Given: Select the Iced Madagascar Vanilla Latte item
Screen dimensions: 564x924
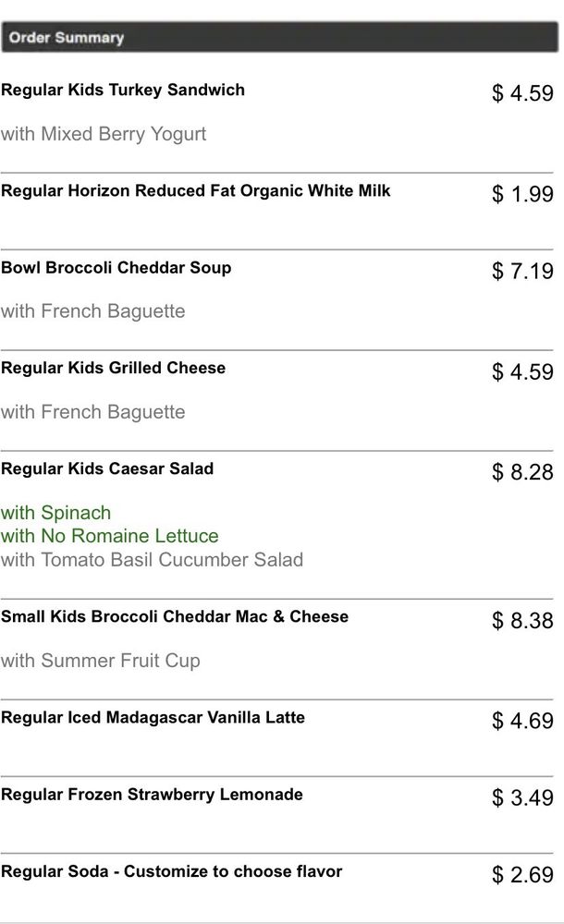Looking at the screenshot, I should 153,718.
